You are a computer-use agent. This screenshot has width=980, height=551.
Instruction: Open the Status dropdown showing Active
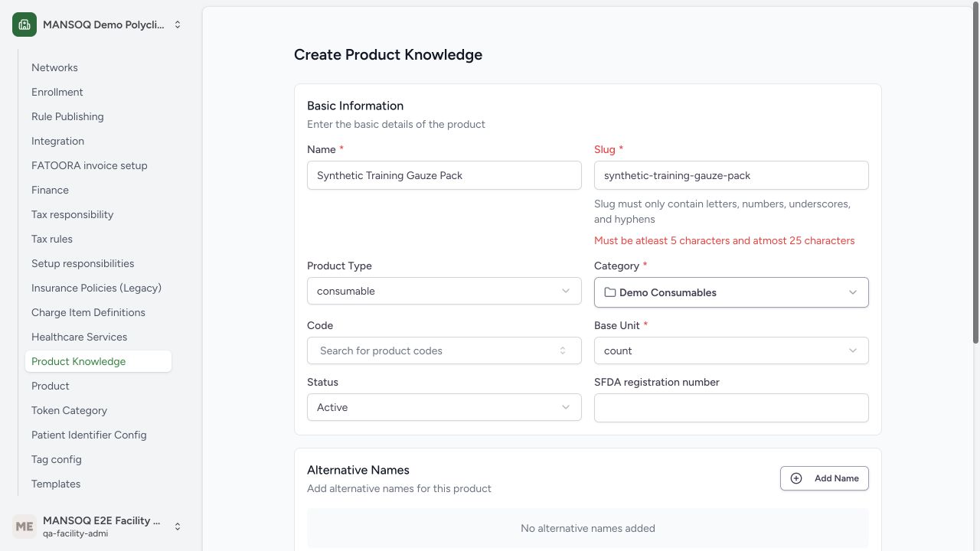444,407
